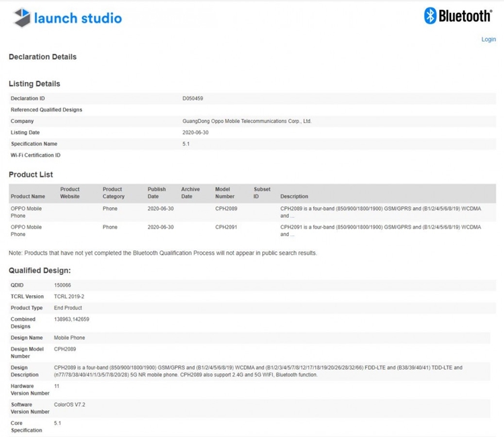This screenshot has height=437, width=504.
Task: Click the Product Category column header
Action: coord(114,192)
